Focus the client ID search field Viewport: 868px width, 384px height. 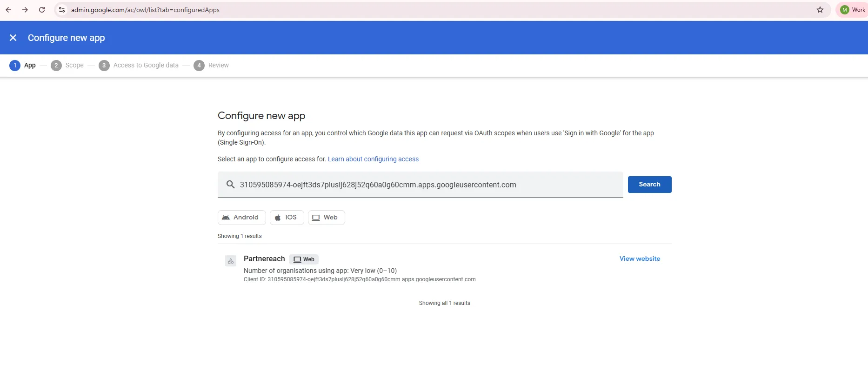click(421, 185)
